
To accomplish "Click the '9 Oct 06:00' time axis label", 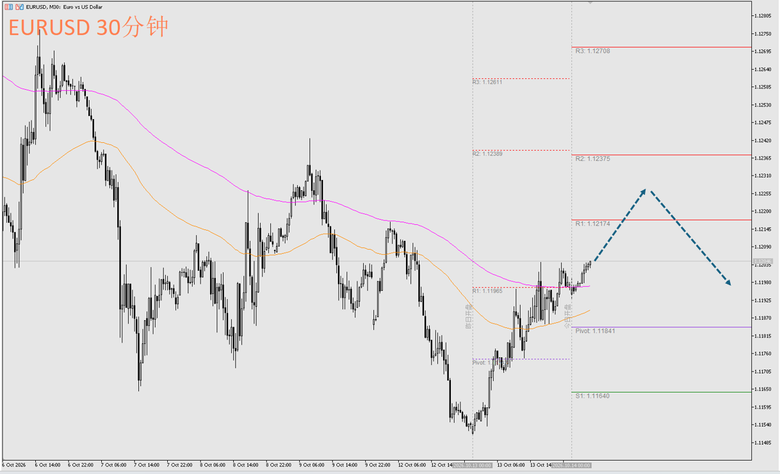I will pyautogui.click(x=312, y=465).
